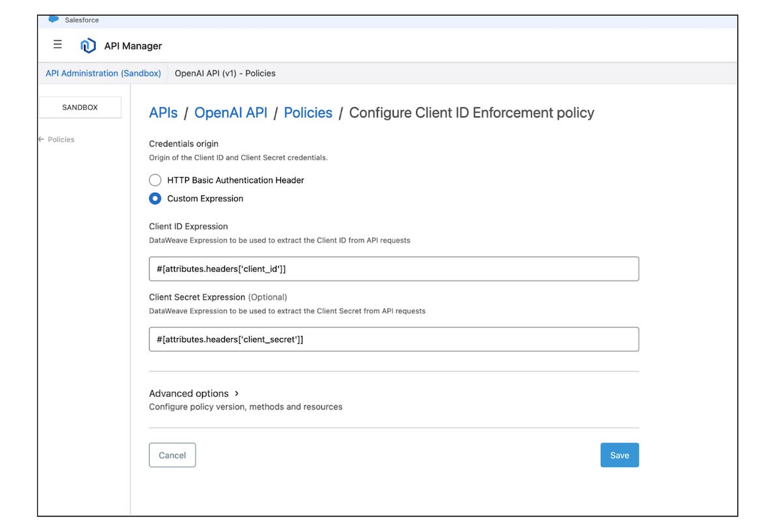Click the Salesforce cloud logo
The height and width of the screenshot is (532, 782).
(53, 20)
